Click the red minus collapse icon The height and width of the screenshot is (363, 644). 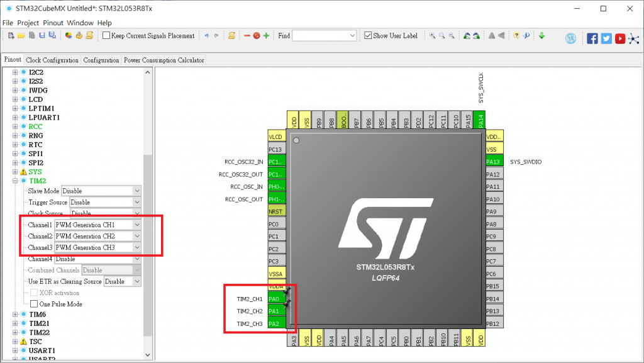[247, 36]
